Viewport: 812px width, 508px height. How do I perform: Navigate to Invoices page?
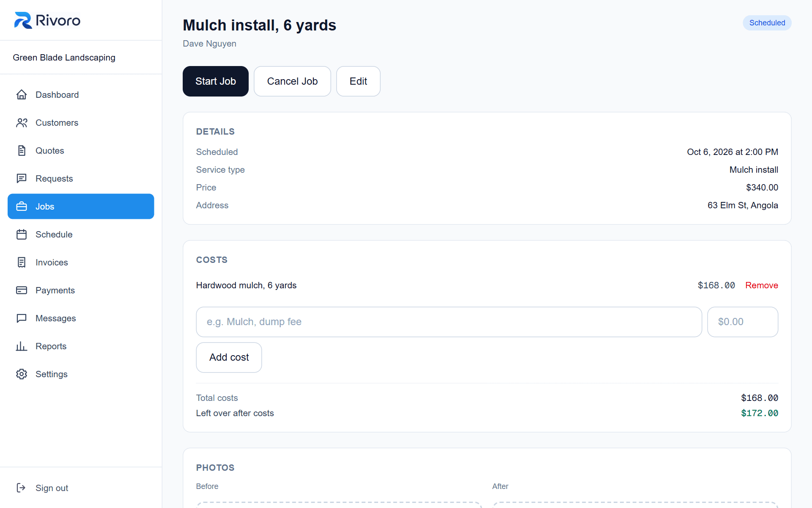(x=81, y=262)
